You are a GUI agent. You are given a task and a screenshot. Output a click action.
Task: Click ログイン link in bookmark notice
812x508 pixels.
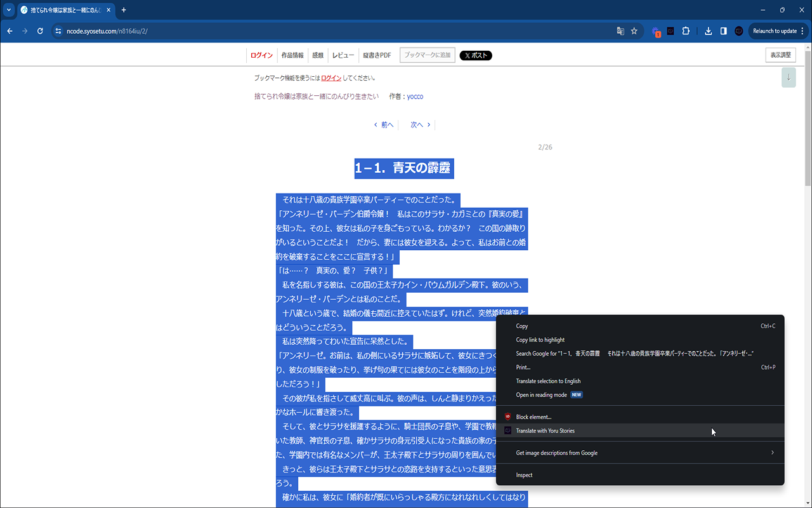click(331, 78)
